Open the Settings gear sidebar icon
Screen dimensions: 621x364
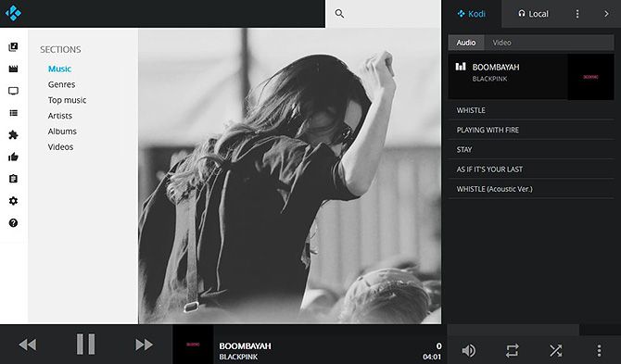pyautogui.click(x=13, y=201)
